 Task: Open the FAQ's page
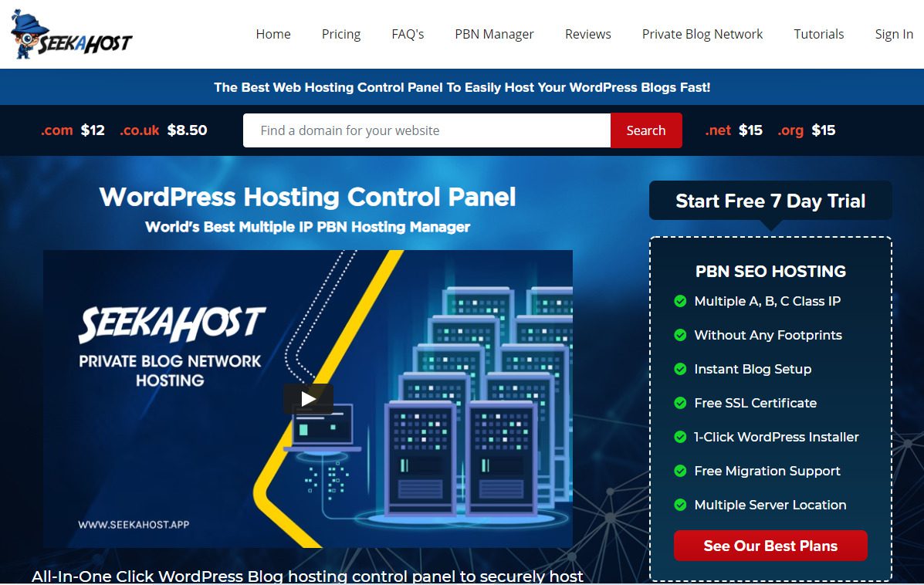pos(408,34)
